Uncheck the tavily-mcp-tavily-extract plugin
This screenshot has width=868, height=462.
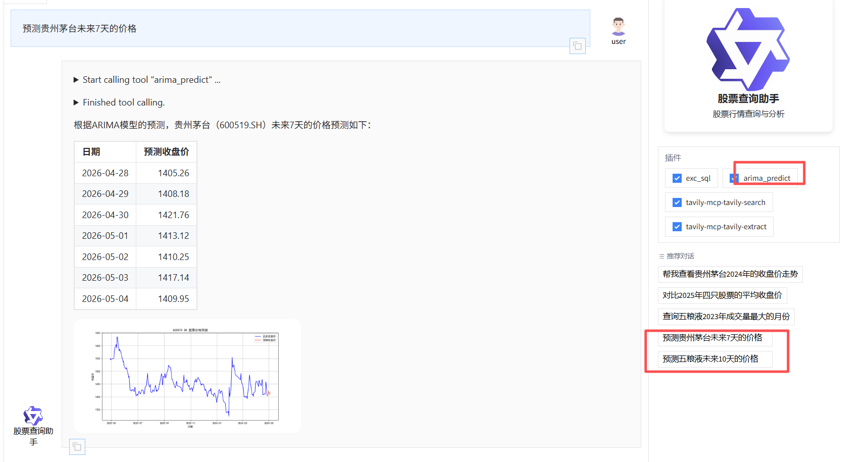[677, 227]
